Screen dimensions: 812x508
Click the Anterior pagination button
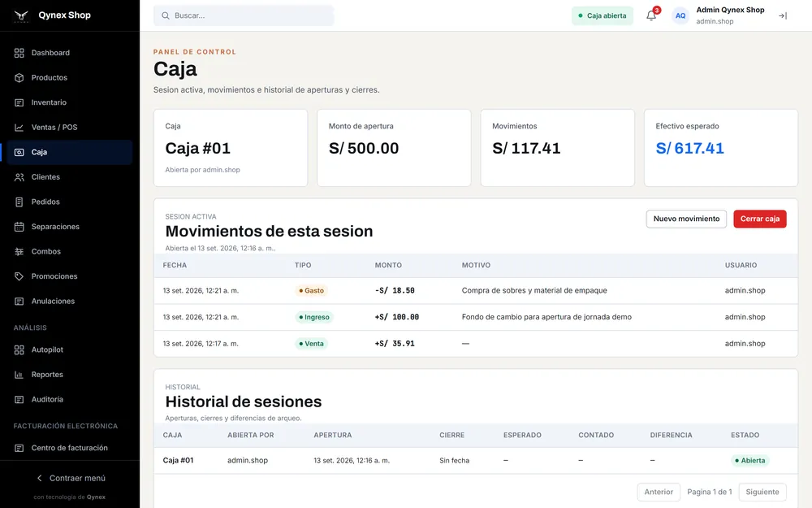click(659, 492)
